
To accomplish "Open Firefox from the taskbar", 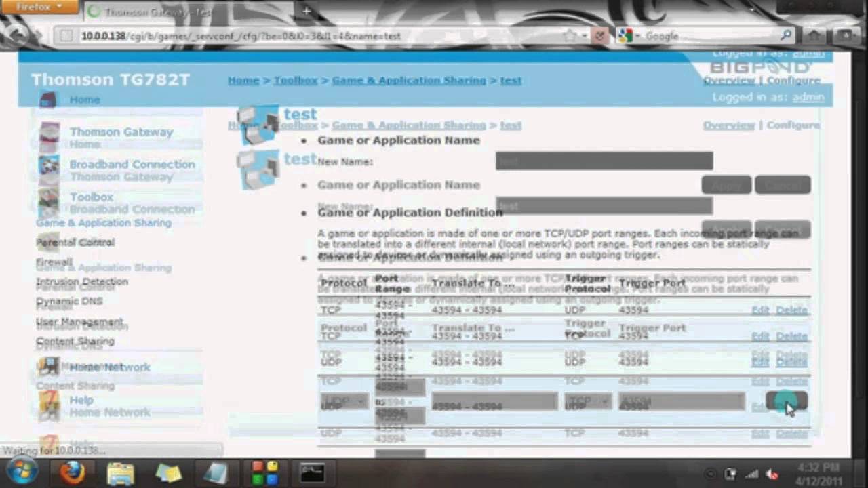I will (72, 472).
